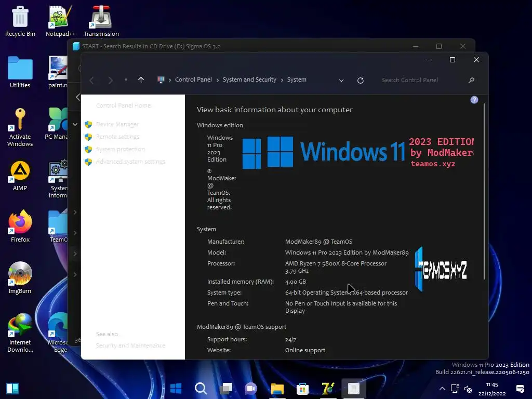Viewport: 532px width, 399px height.
Task: Expand the chevron after Control Panel breadcrumb
Action: [218, 80]
